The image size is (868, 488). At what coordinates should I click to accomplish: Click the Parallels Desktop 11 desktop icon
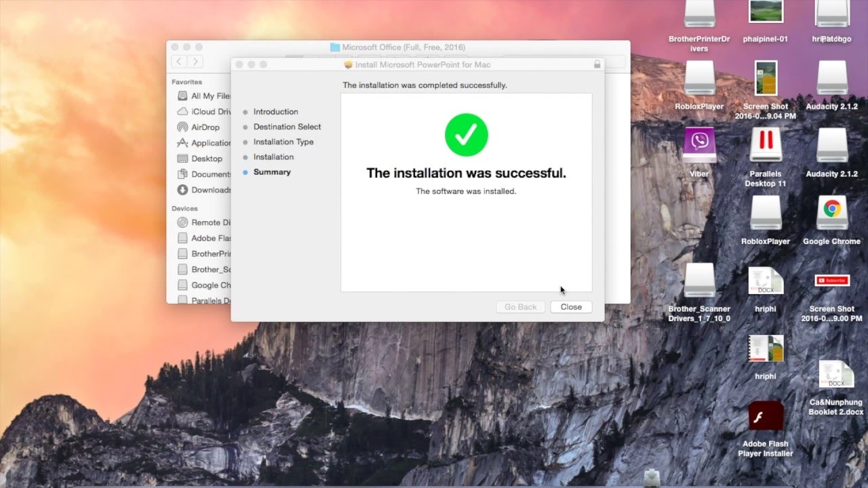coord(766,146)
